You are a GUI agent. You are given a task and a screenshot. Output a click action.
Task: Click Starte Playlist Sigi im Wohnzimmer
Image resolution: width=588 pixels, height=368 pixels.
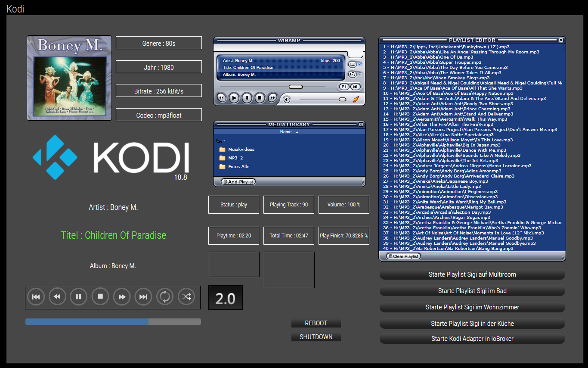pos(472,307)
